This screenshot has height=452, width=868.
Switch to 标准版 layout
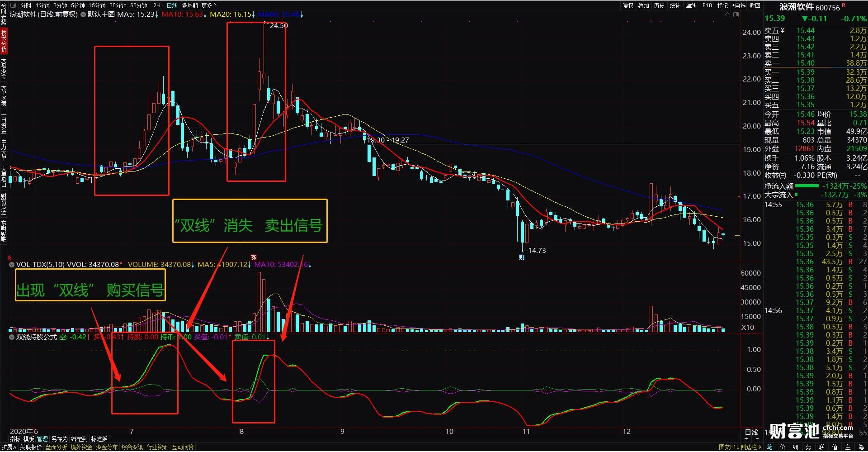99,439
